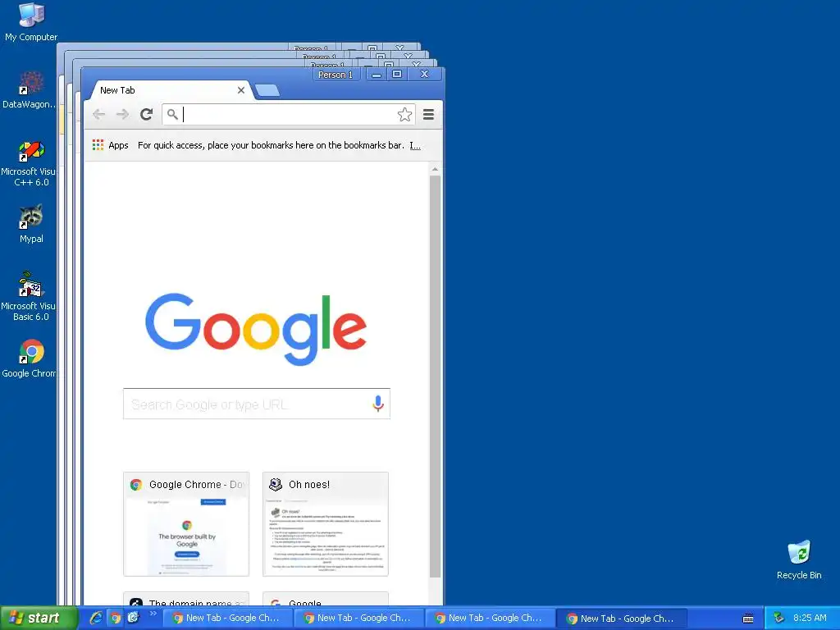
Task: Select the New Tab tab
Action: point(169,90)
